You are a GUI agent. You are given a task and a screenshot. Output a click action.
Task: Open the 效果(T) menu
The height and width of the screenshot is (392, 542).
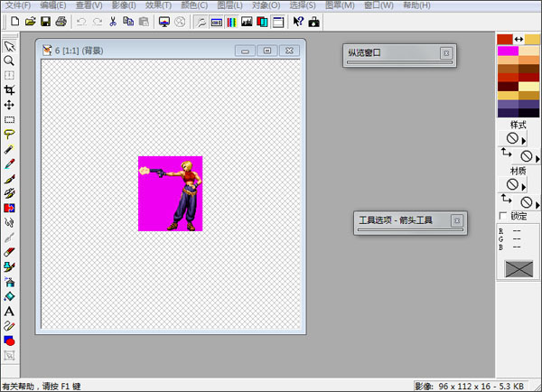tap(158, 5)
